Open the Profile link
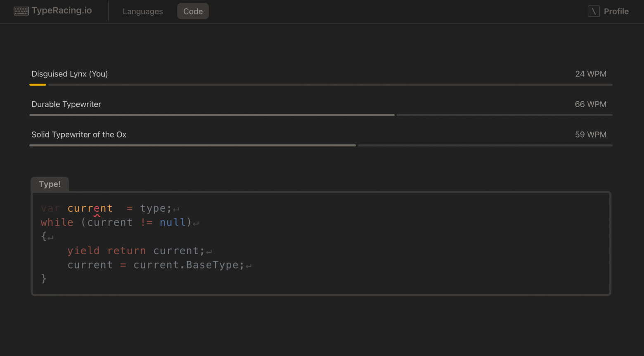The width and height of the screenshot is (644, 356). click(616, 12)
